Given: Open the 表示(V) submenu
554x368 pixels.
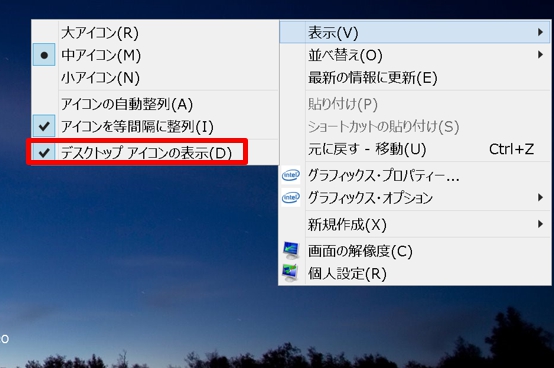Looking at the screenshot, I should (x=415, y=32).
